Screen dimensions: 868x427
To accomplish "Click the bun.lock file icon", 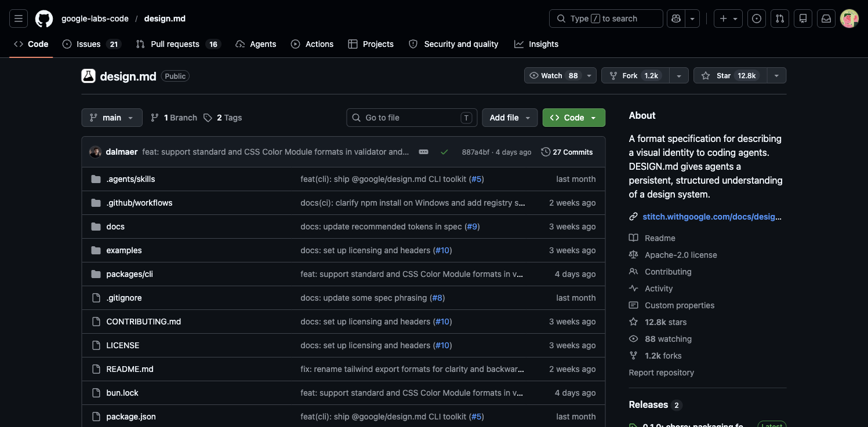I will (96, 393).
